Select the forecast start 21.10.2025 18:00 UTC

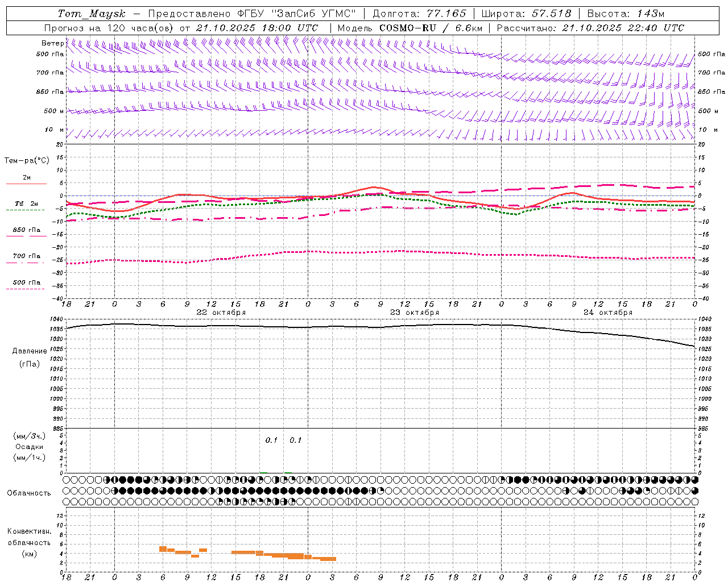(x=257, y=28)
